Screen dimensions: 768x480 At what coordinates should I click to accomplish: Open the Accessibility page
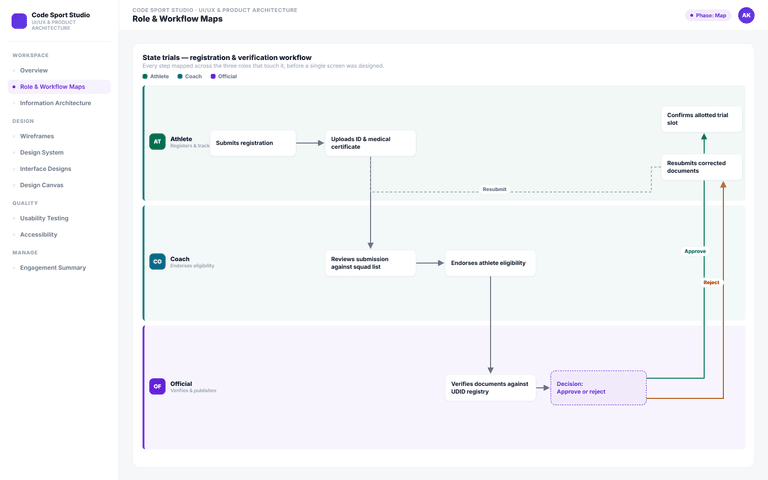click(x=59, y=235)
